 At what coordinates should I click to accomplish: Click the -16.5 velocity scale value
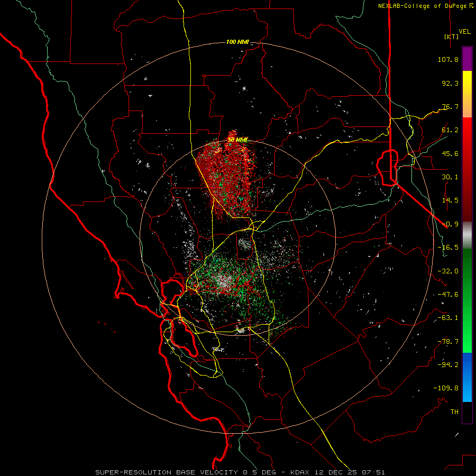(448, 248)
